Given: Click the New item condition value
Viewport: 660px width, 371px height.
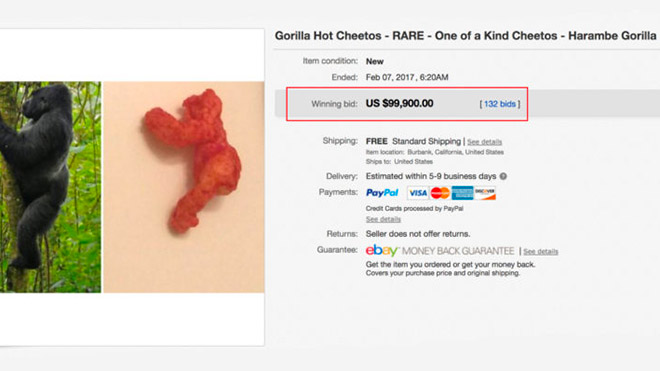Looking at the screenshot, I should (375, 61).
